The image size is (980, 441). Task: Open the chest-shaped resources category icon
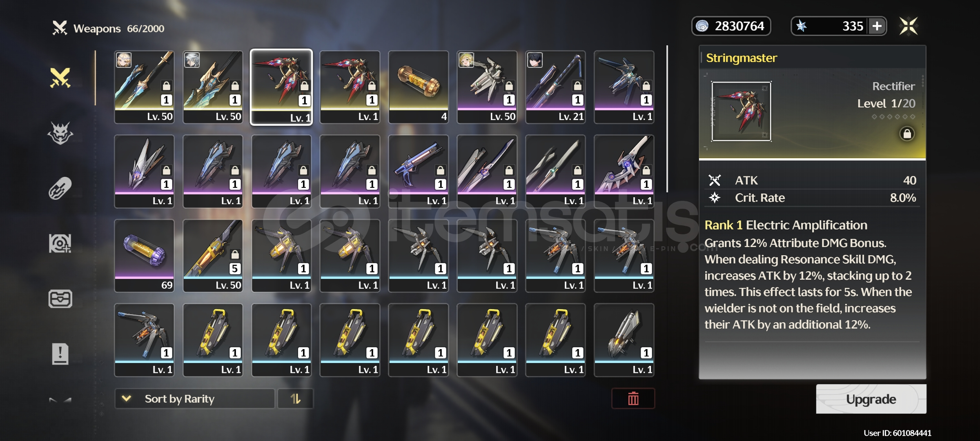click(x=60, y=298)
